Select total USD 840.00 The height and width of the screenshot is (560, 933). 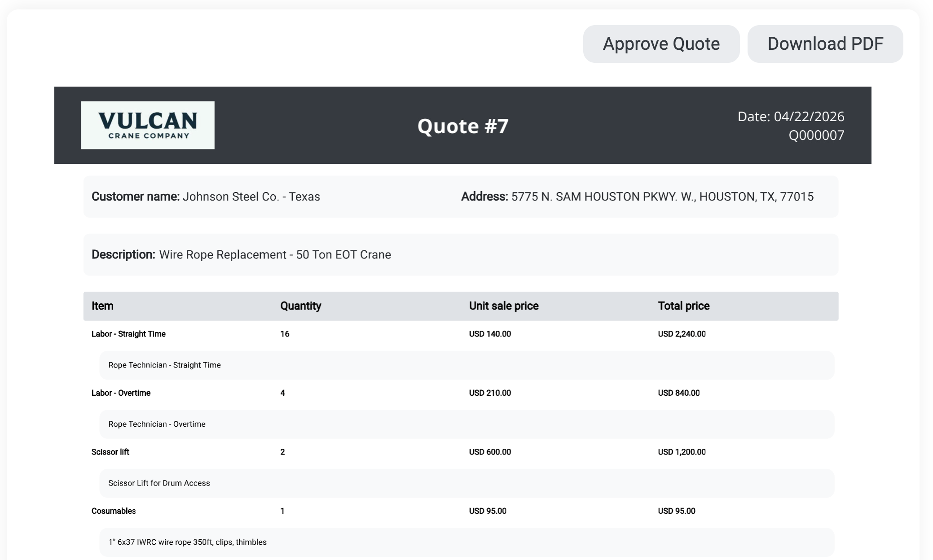678,393
